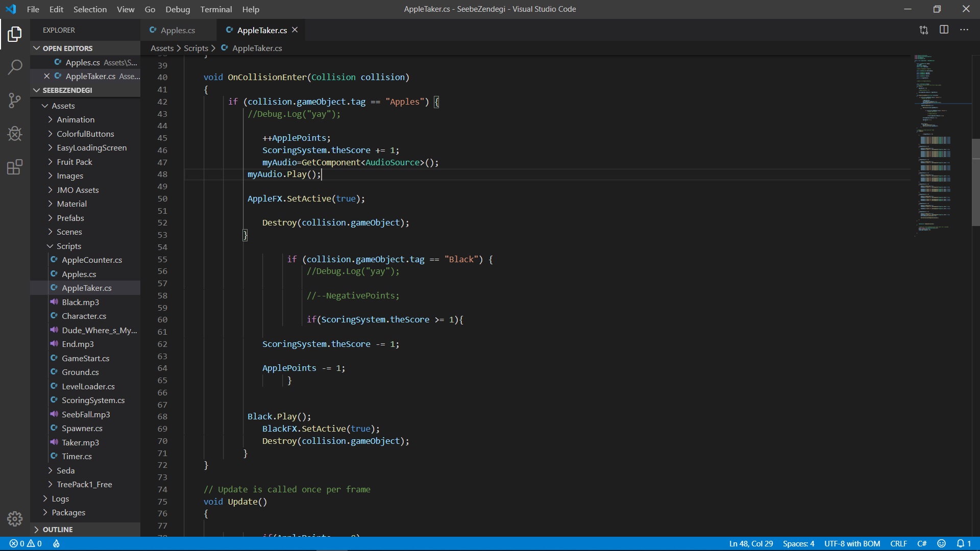Click the C# icon beside Timer.cs
This screenshot has width=980, height=551.
click(54, 456)
